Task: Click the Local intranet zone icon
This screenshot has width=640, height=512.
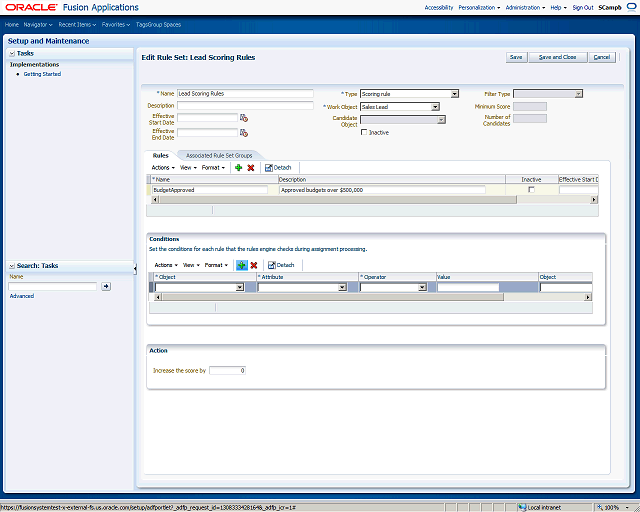Action: pos(522,508)
